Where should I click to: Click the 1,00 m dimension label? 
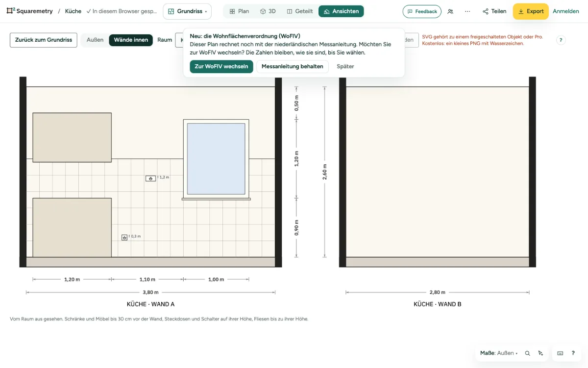216,280
